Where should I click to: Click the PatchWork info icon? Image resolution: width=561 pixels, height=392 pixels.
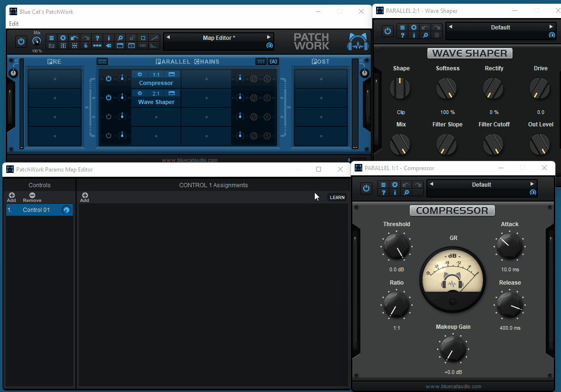(x=109, y=38)
